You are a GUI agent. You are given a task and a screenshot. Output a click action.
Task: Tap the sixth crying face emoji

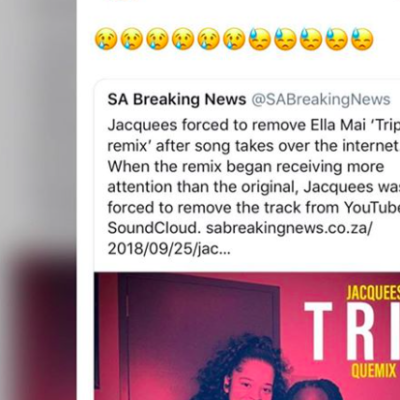tap(234, 39)
